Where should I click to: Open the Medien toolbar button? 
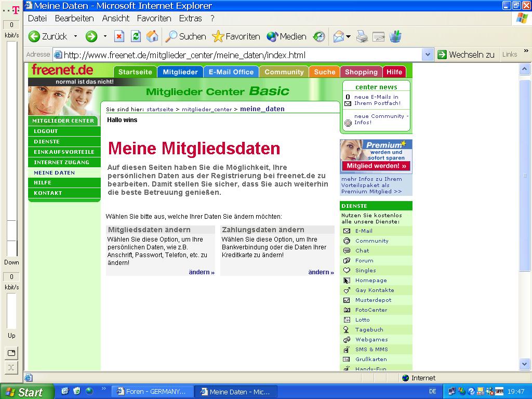[286, 36]
